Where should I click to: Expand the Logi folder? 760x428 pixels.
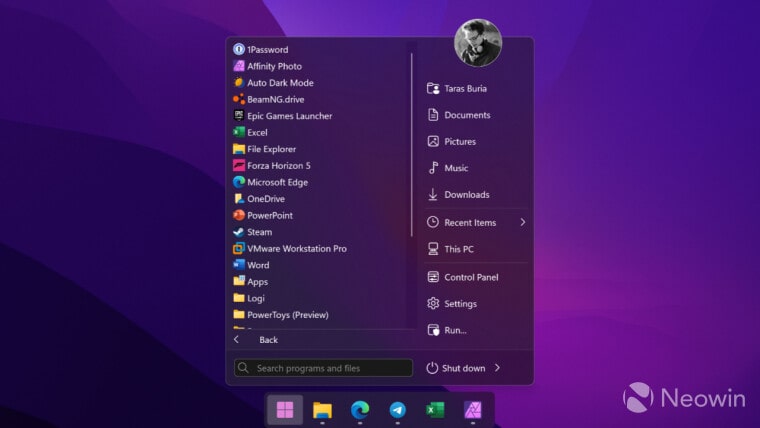[x=249, y=298]
